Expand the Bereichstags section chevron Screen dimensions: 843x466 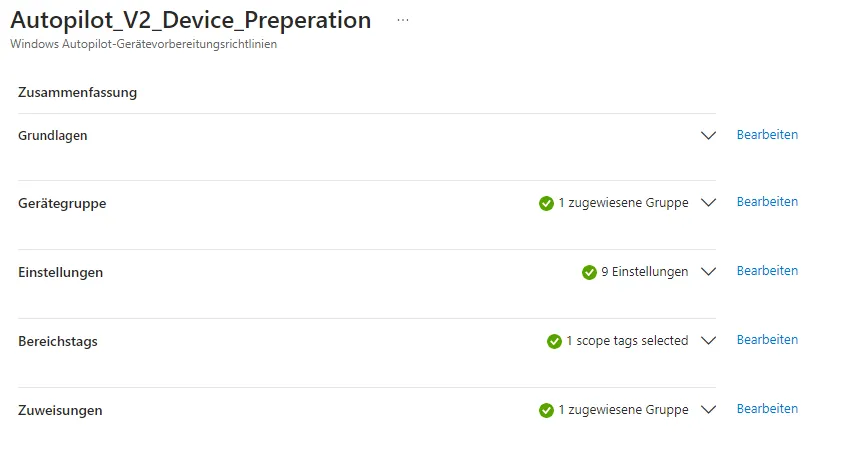click(709, 341)
